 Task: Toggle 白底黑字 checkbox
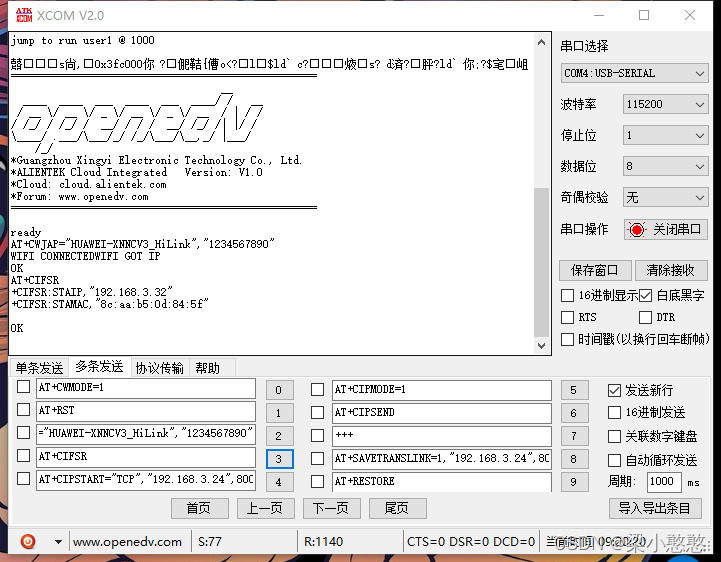click(645, 295)
